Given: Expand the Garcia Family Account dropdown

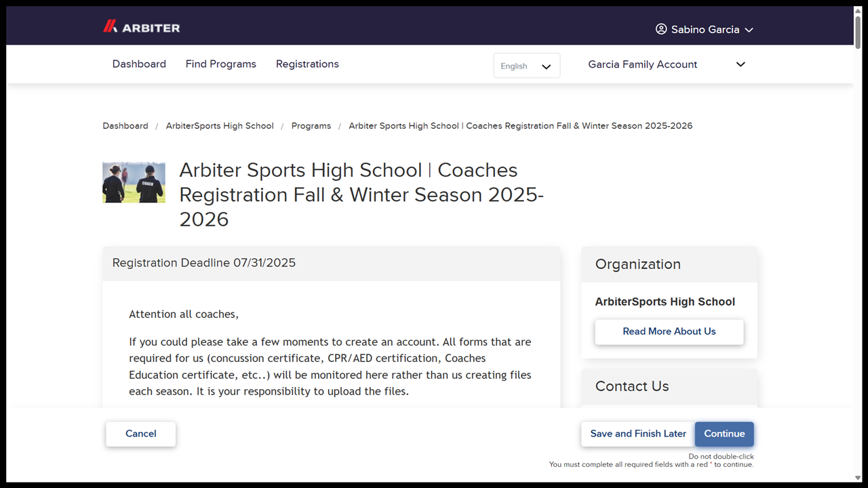Looking at the screenshot, I should [x=667, y=64].
